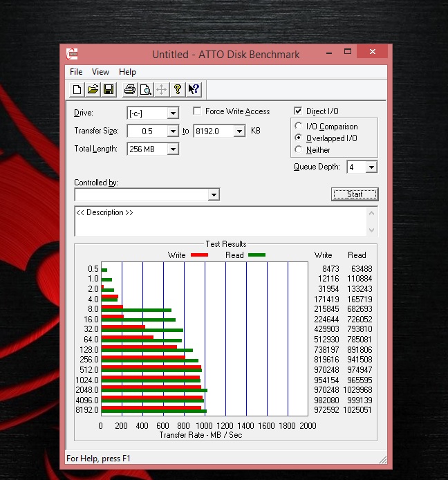The width and height of the screenshot is (448, 480).
Task: Open the File menu
Action: pyautogui.click(x=76, y=72)
